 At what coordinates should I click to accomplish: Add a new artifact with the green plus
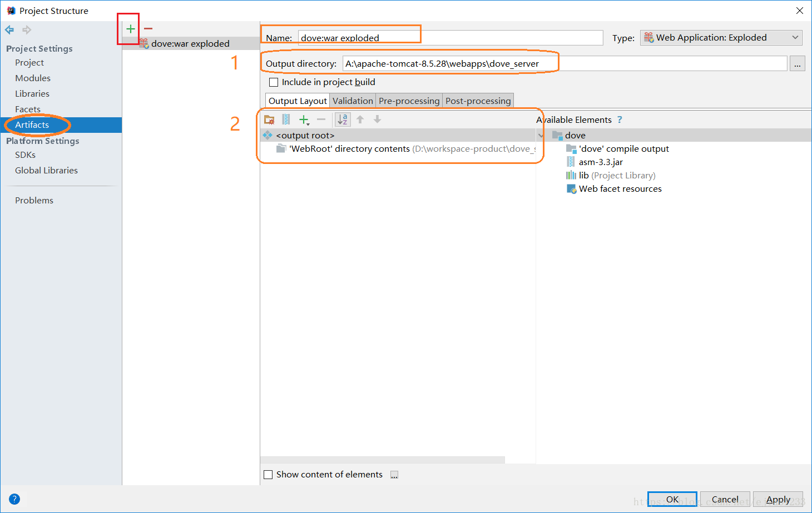coord(130,28)
